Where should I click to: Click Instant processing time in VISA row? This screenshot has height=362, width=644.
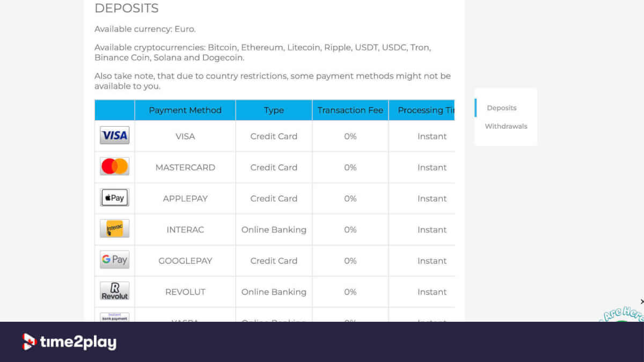point(432,136)
